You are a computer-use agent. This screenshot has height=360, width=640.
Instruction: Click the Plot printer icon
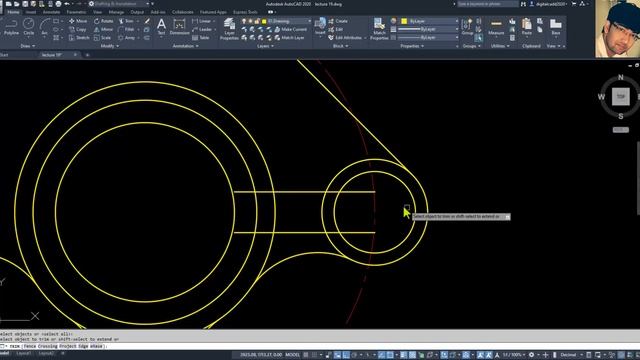click(58, 4)
